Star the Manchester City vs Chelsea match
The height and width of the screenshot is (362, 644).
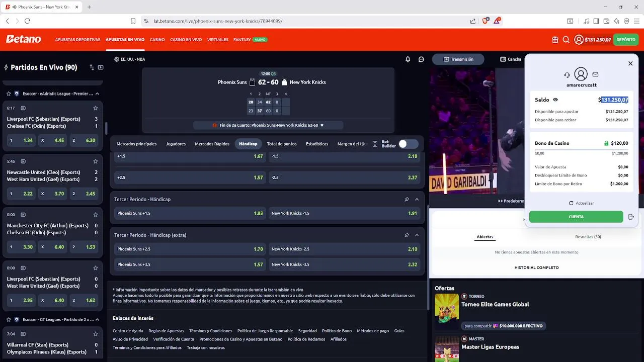coord(96,215)
